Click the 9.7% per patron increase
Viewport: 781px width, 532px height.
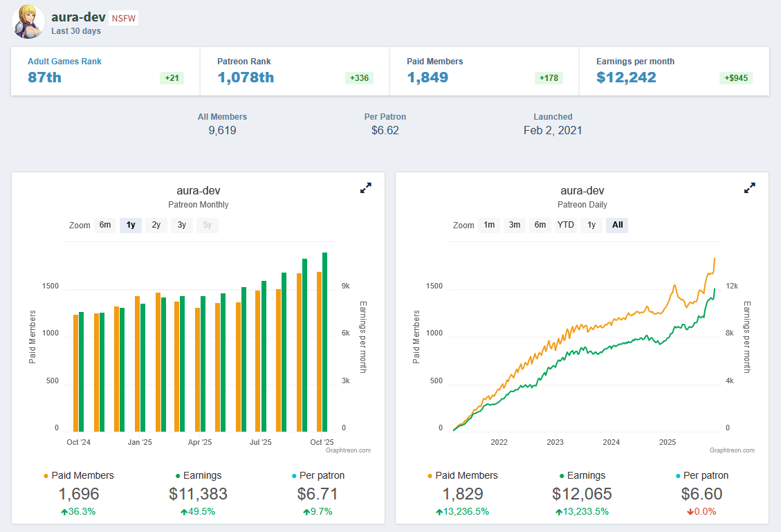coord(318,511)
